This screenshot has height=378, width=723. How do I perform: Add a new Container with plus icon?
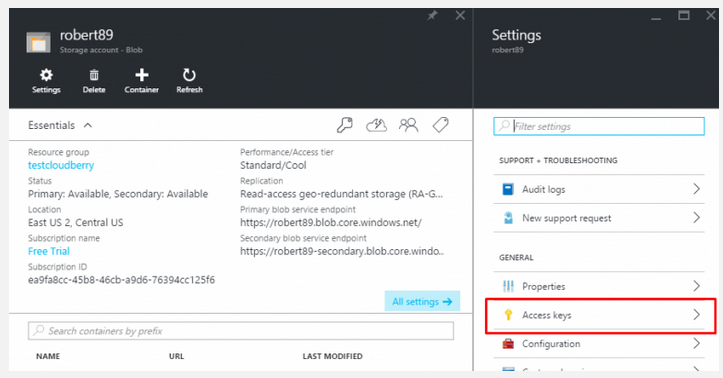[142, 81]
